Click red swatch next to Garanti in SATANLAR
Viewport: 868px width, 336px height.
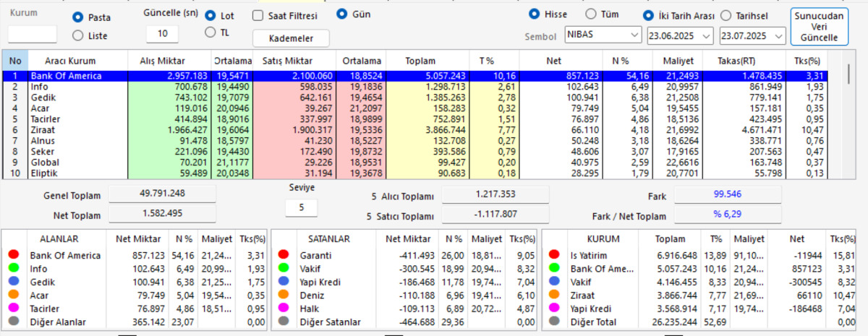point(284,255)
